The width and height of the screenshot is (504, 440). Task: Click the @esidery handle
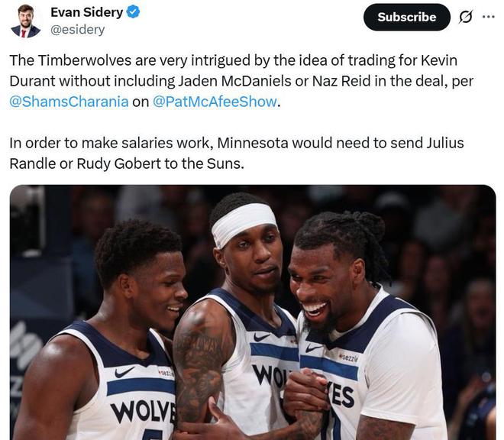77,30
